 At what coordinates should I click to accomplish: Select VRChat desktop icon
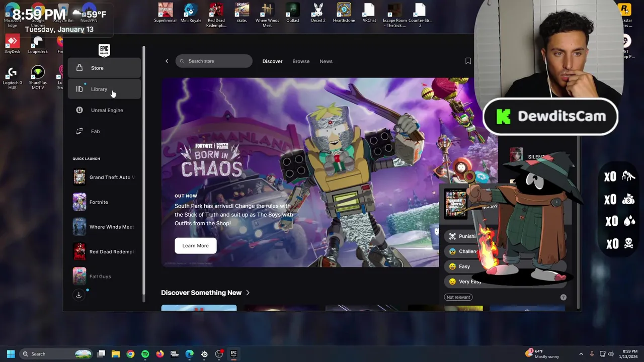(369, 13)
